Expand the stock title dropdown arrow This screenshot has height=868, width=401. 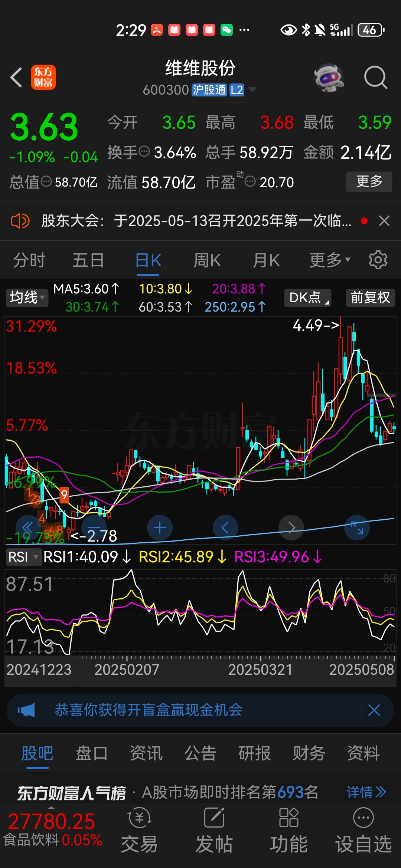pyautogui.click(x=252, y=90)
